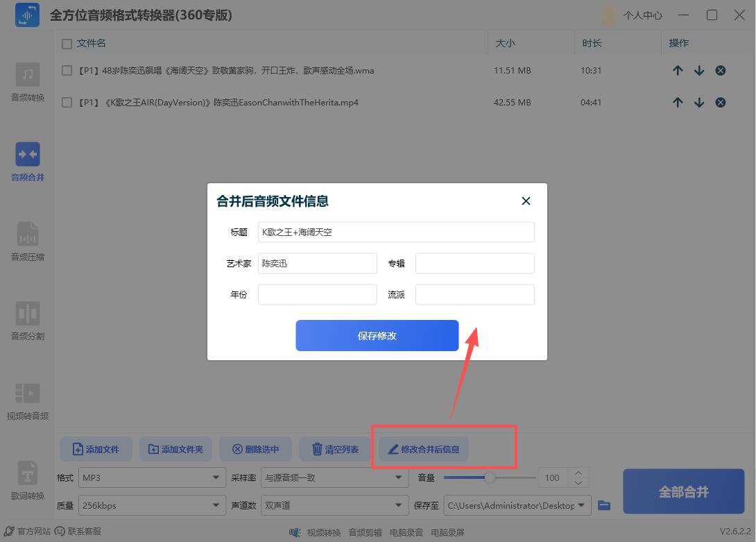Open the 格式 MP3 dropdown

(x=152, y=477)
